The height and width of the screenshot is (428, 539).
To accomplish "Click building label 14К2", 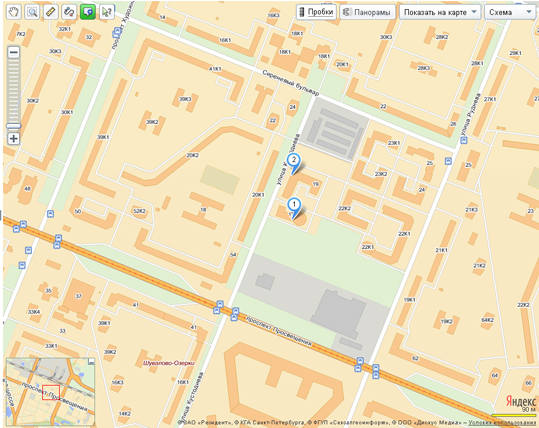I will tap(124, 413).
